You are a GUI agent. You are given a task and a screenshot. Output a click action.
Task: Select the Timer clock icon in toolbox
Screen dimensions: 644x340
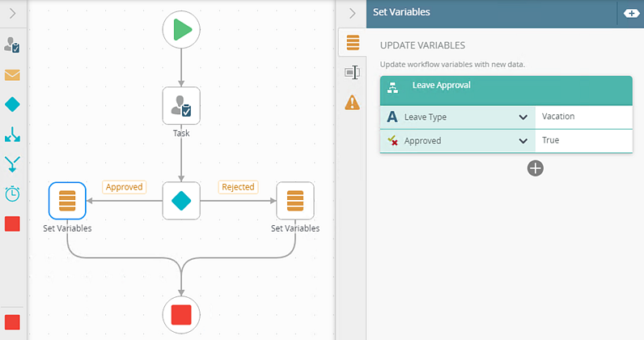(12, 193)
